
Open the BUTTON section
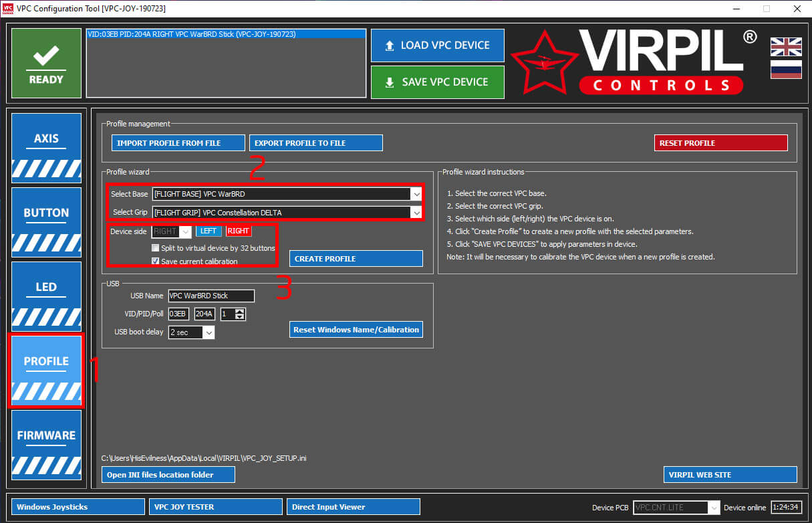click(x=46, y=222)
